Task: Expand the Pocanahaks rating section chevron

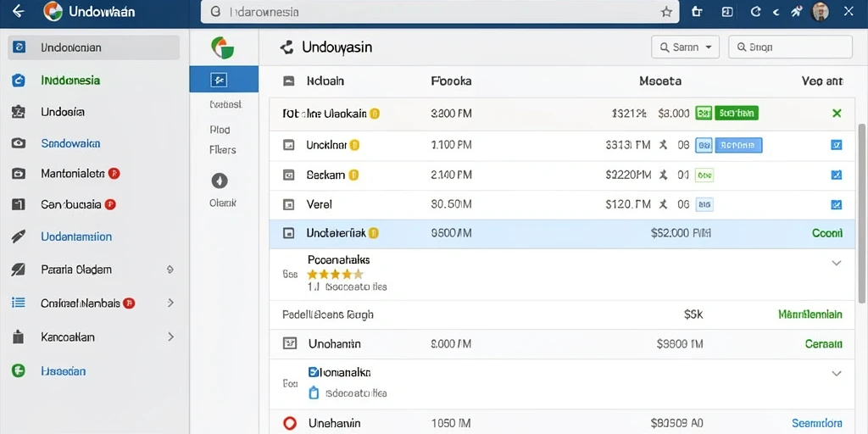Action: (x=837, y=263)
